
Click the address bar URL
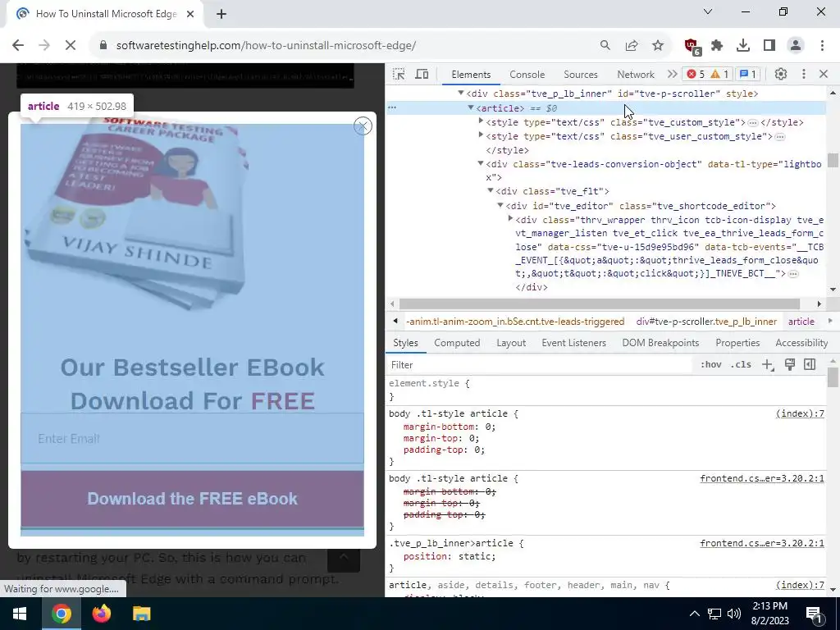pyautogui.click(x=266, y=46)
